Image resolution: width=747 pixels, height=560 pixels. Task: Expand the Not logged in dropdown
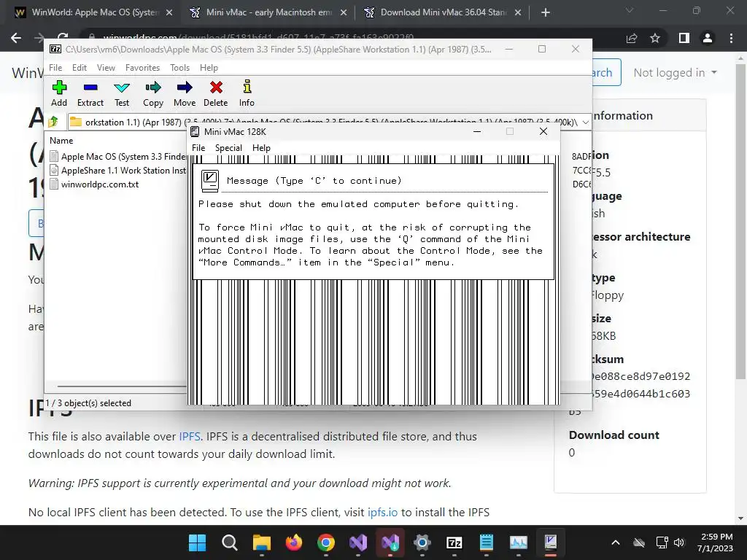point(675,73)
